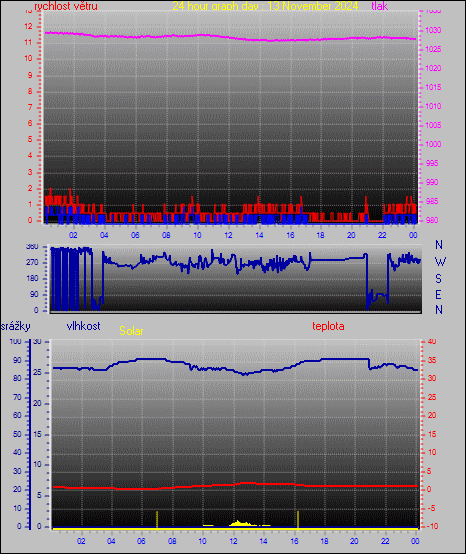
Task: Click the "270" value on wind direction axis
Action: 32,263
